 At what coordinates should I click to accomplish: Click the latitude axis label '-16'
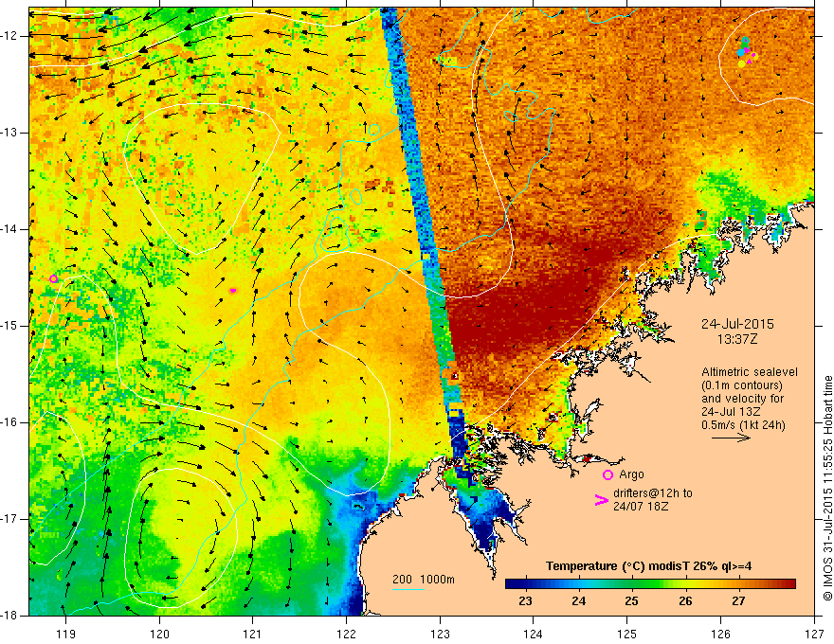pos(10,422)
